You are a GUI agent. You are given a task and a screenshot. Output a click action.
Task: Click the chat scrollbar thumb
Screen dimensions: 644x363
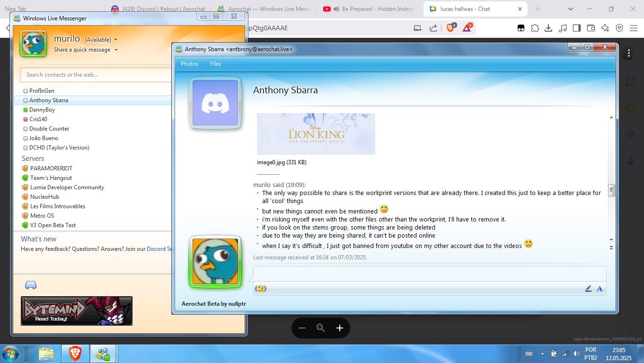[611, 190]
